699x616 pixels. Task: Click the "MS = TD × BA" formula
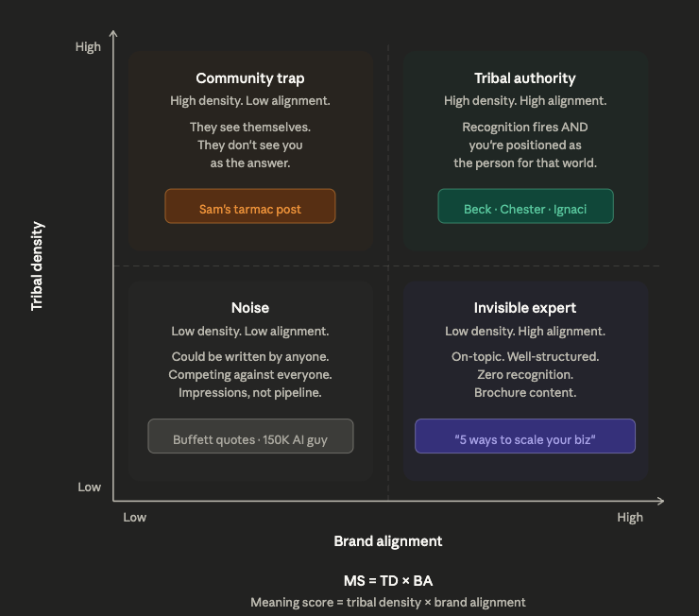(x=388, y=580)
